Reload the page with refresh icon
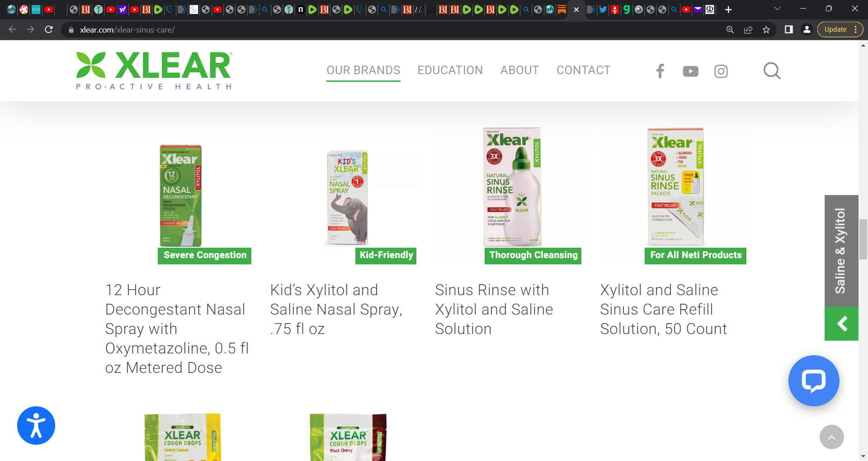The height and width of the screenshot is (461, 868). (x=49, y=30)
